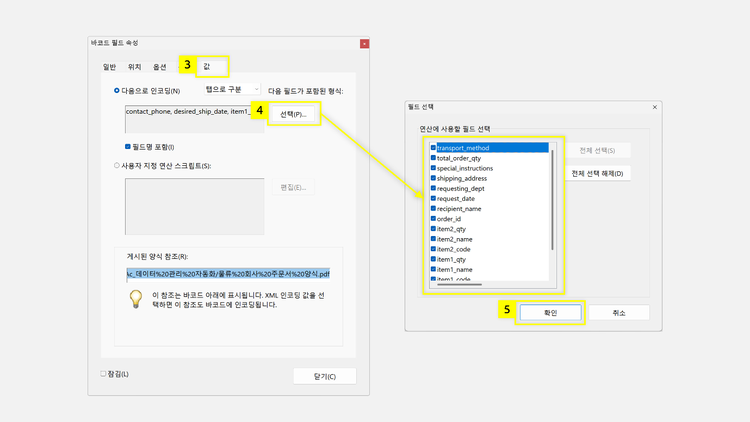This screenshot has width=750, height=422.
Task: Click the custom script text area
Action: click(x=195, y=206)
